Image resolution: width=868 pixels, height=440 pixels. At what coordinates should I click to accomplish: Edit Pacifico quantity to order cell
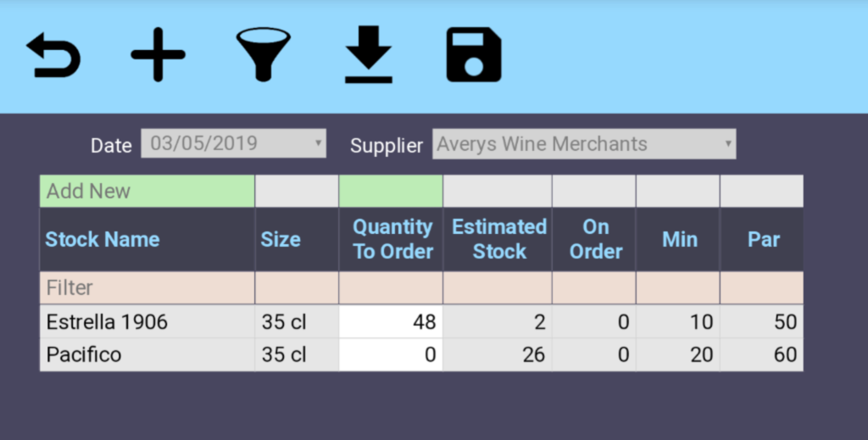[391, 354]
